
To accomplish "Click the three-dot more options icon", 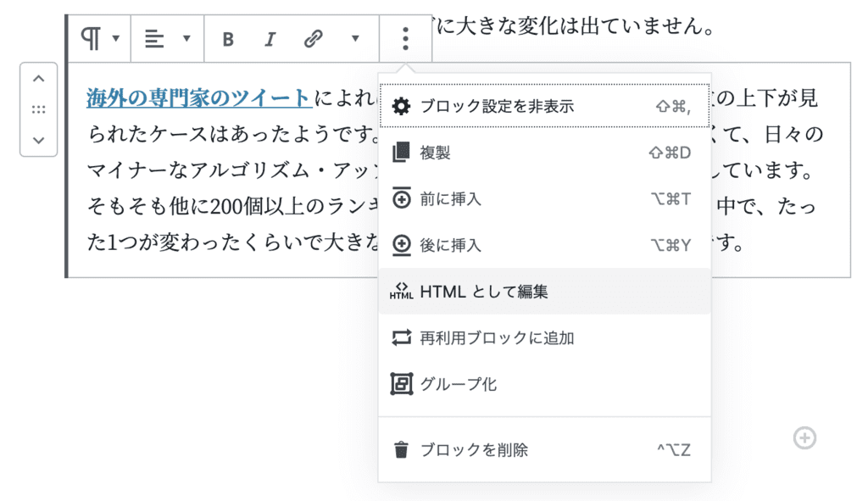I will click(x=405, y=38).
